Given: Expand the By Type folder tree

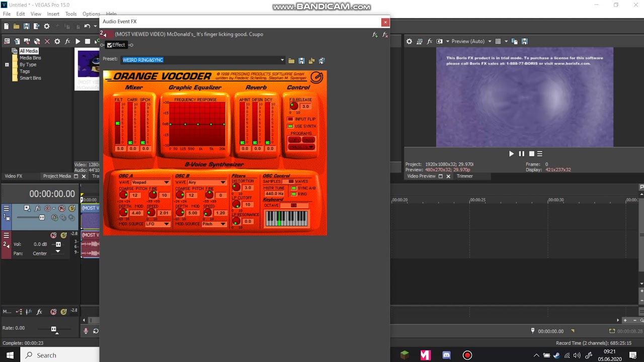Looking at the screenshot, I should pyautogui.click(x=7, y=65).
